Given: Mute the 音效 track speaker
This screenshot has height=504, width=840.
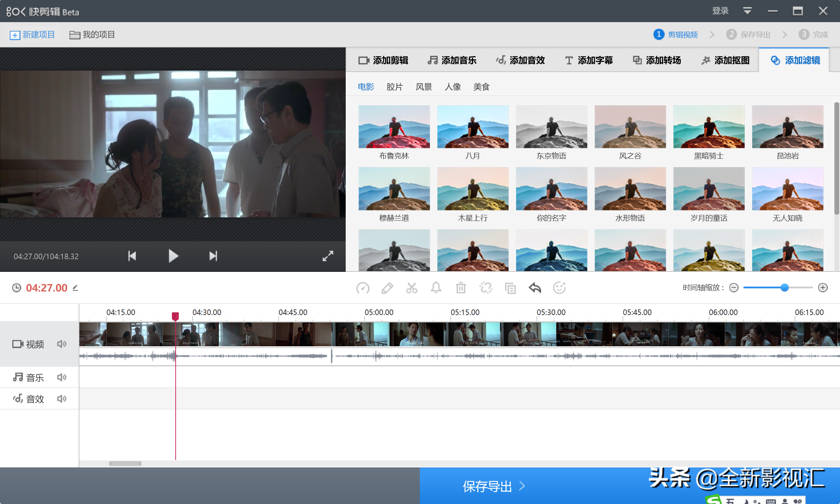Looking at the screenshot, I should point(62,399).
